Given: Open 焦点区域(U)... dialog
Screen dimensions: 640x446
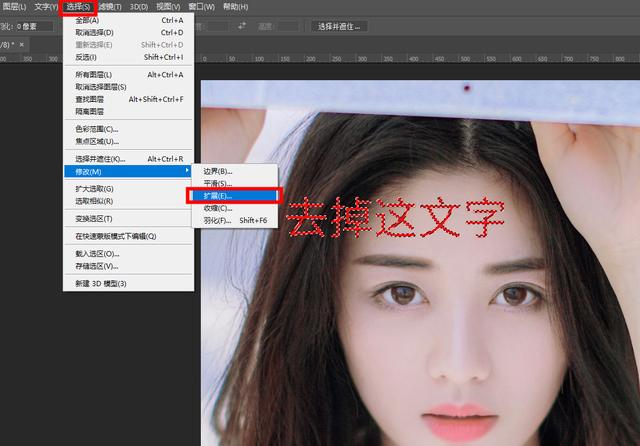Looking at the screenshot, I should click(129, 141).
